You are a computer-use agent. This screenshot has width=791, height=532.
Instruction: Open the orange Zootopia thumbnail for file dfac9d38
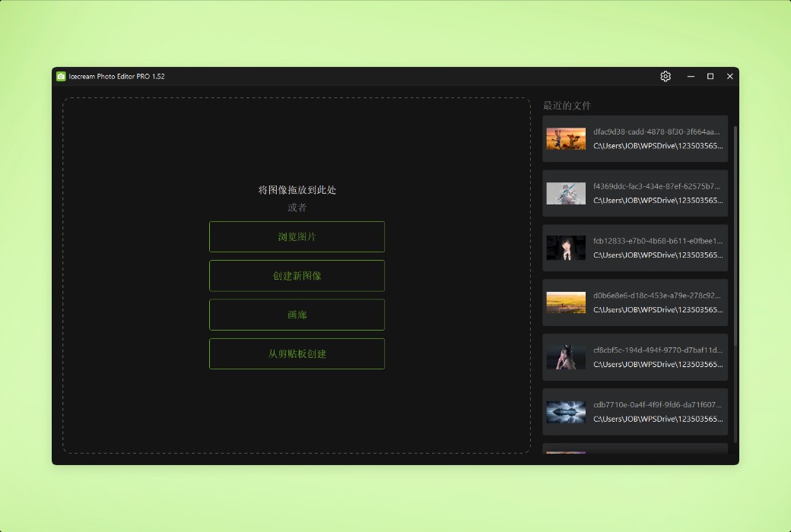tap(566, 139)
